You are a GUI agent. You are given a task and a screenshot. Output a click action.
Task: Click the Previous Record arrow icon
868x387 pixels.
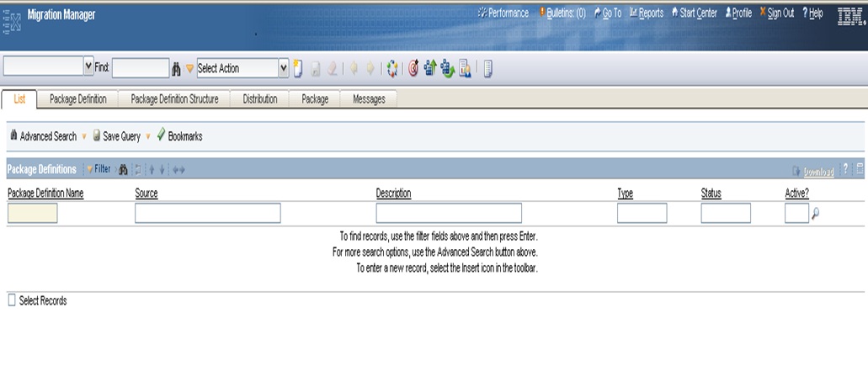pyautogui.click(x=354, y=68)
